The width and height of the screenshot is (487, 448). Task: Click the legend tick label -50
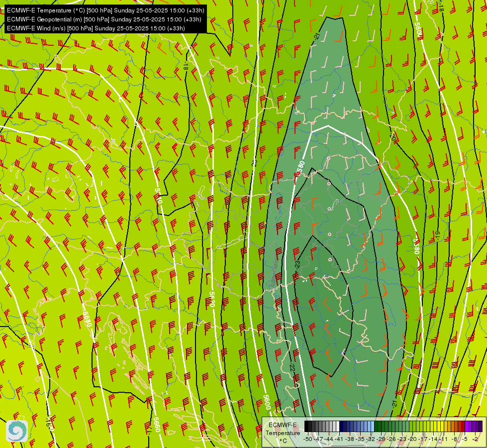click(307, 439)
